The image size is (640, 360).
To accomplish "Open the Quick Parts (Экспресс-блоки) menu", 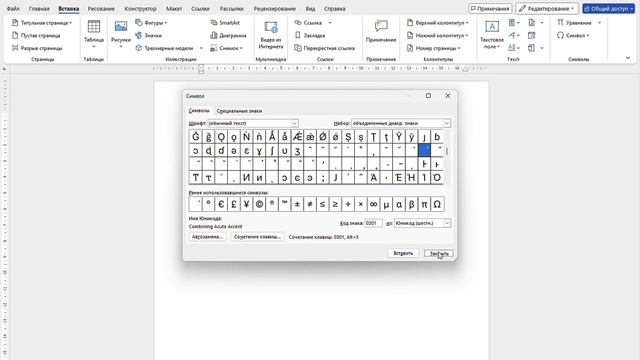I will 514,23.
